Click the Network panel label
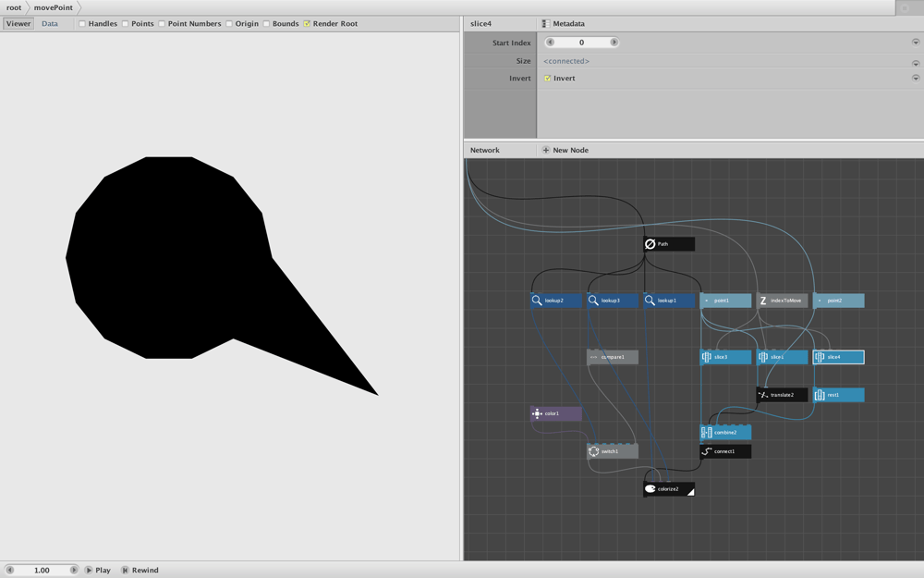 [485, 151]
